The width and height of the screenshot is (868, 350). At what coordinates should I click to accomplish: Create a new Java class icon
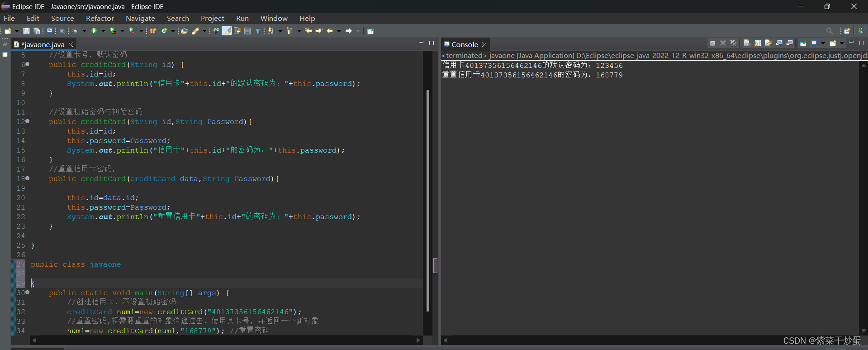164,31
